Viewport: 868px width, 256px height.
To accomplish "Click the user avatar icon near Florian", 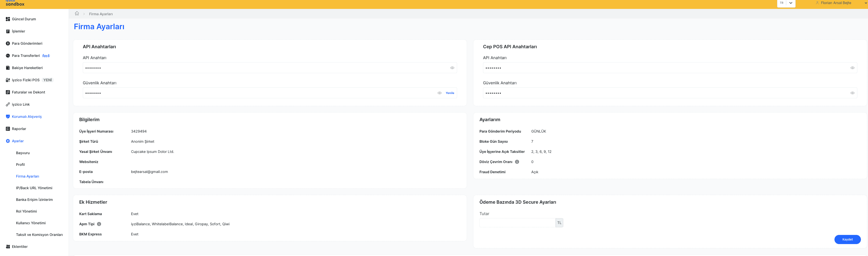I will 817,3.
